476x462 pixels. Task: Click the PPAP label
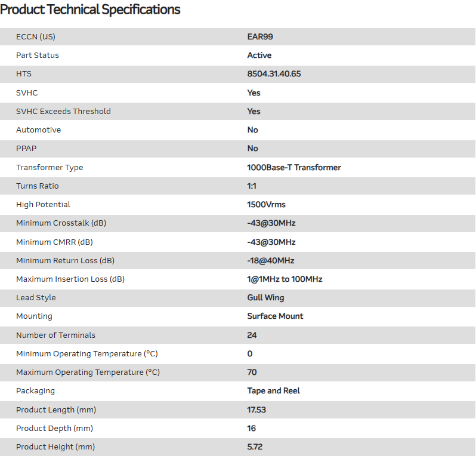tap(26, 149)
